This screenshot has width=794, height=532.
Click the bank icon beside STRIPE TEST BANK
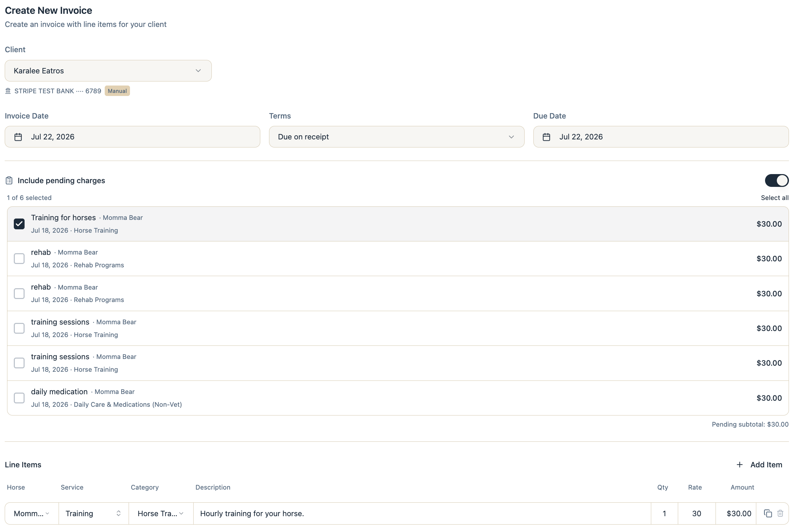pos(8,91)
